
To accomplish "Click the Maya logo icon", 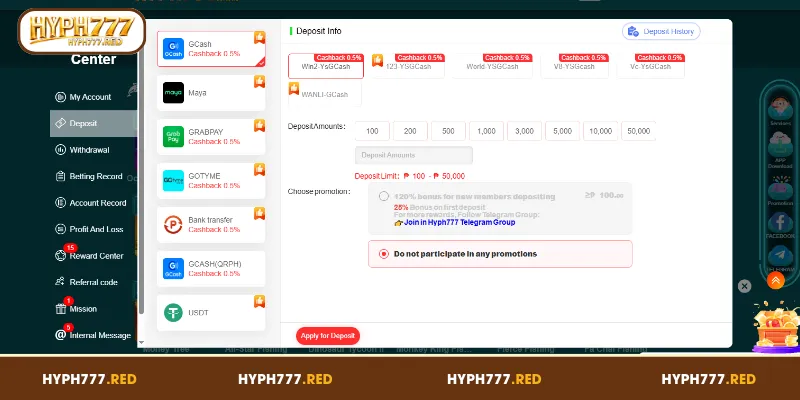I will [173, 93].
